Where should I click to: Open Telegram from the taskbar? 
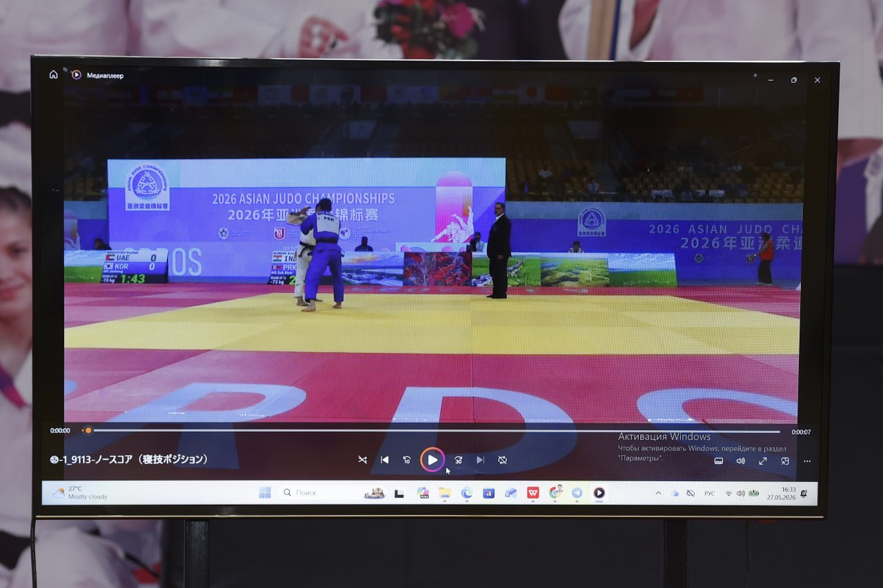click(x=577, y=493)
